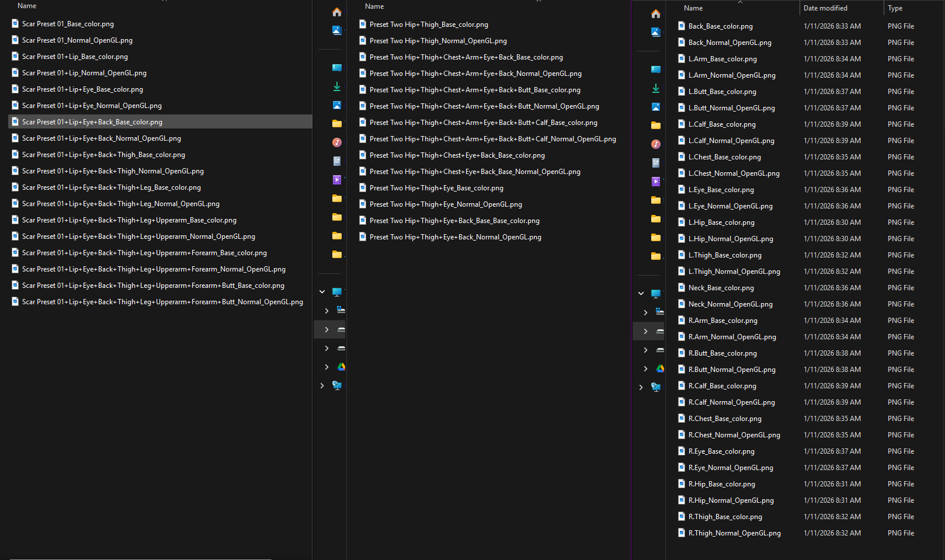Open Documents in the Back_Base_color window's sidebar
The width and height of the screenshot is (945, 560).
[656, 163]
